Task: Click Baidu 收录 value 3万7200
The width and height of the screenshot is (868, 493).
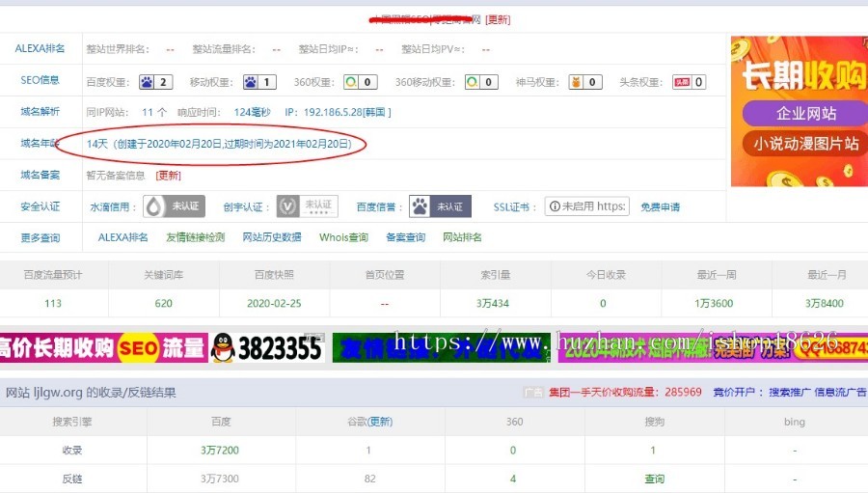Action: click(220, 450)
